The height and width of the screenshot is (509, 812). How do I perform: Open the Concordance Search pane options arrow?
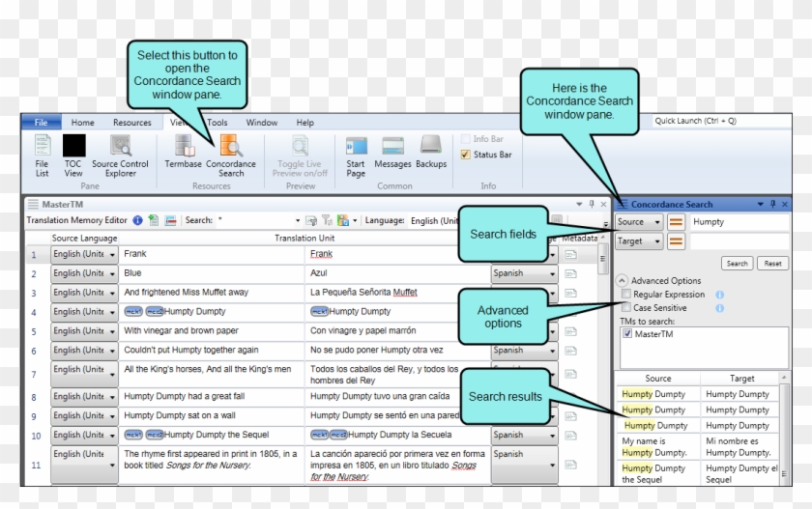[x=760, y=204]
